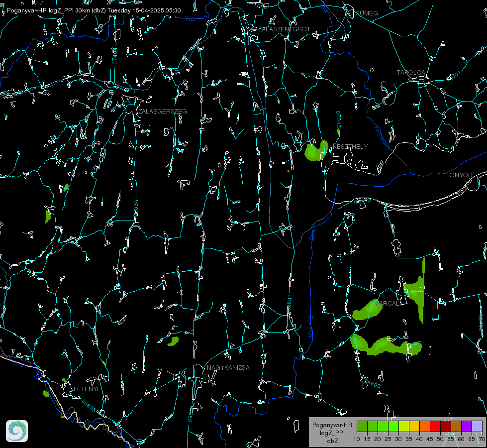The height and width of the screenshot is (448, 487).
Task: Click the legend scale value 40
Action: click(419, 440)
